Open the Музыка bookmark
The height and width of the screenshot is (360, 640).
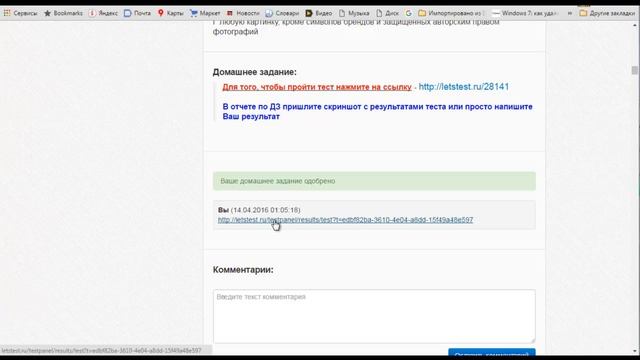(354, 13)
